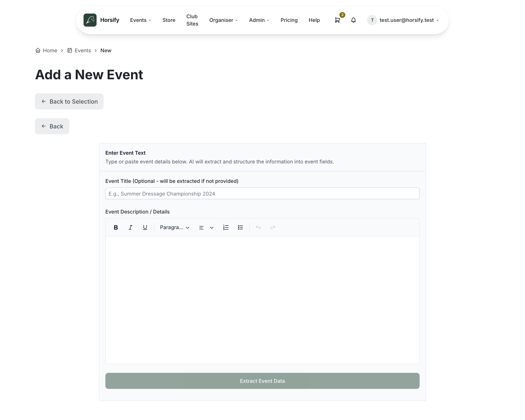Click the undo arrow in editor toolbar
The width and height of the screenshot is (525, 420).
tap(258, 227)
